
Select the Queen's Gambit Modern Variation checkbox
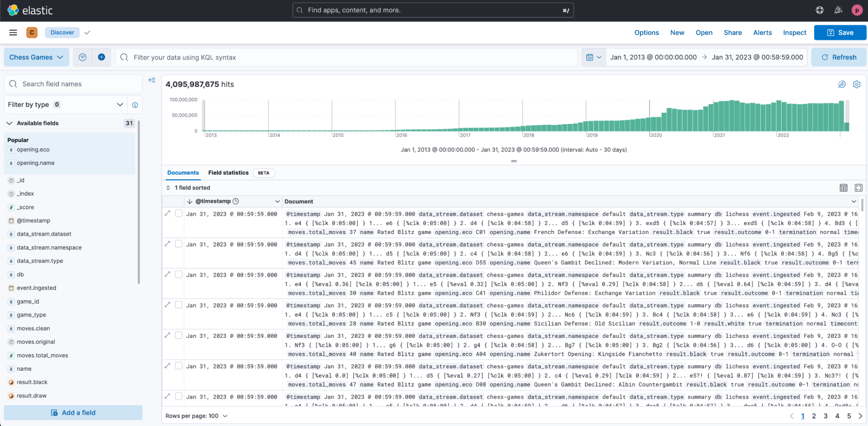[178, 244]
